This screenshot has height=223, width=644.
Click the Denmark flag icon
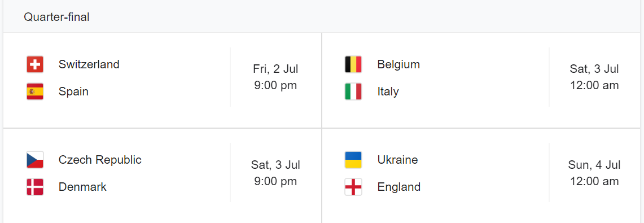[x=35, y=187]
